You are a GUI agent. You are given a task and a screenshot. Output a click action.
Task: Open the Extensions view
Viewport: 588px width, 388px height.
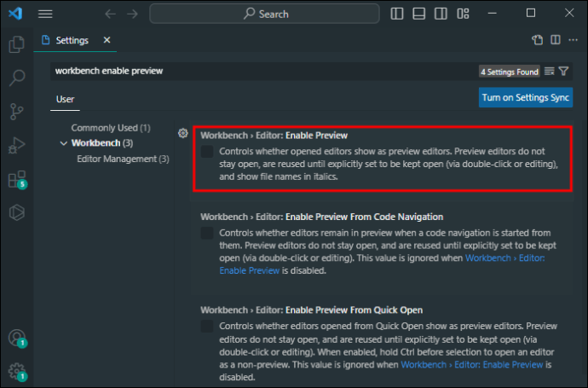coord(16,180)
